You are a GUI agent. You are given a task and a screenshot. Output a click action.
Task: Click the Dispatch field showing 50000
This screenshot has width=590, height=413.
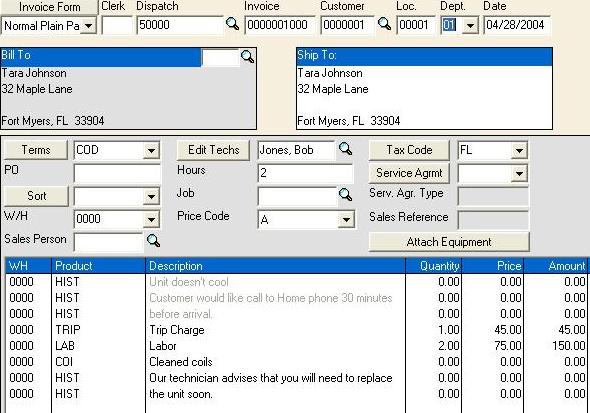click(x=180, y=25)
